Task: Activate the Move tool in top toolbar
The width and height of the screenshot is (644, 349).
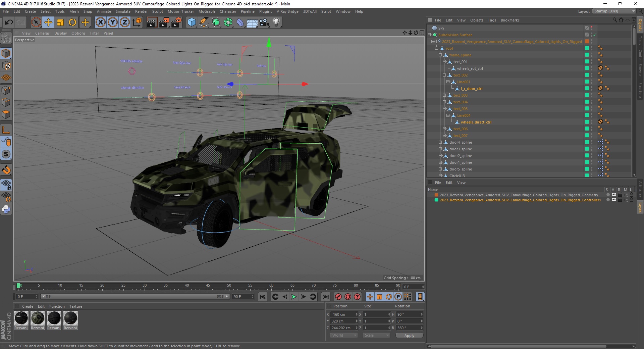Action: click(x=48, y=22)
